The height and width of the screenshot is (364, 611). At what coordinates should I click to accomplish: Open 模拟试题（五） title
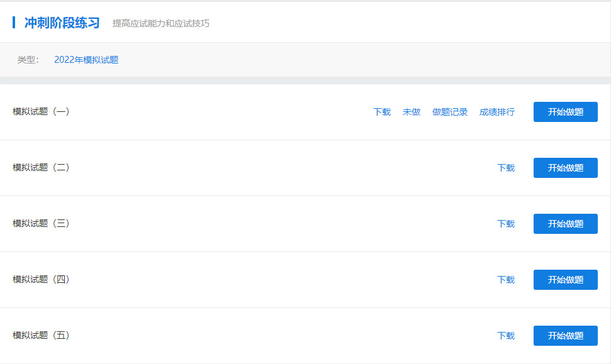(x=41, y=335)
